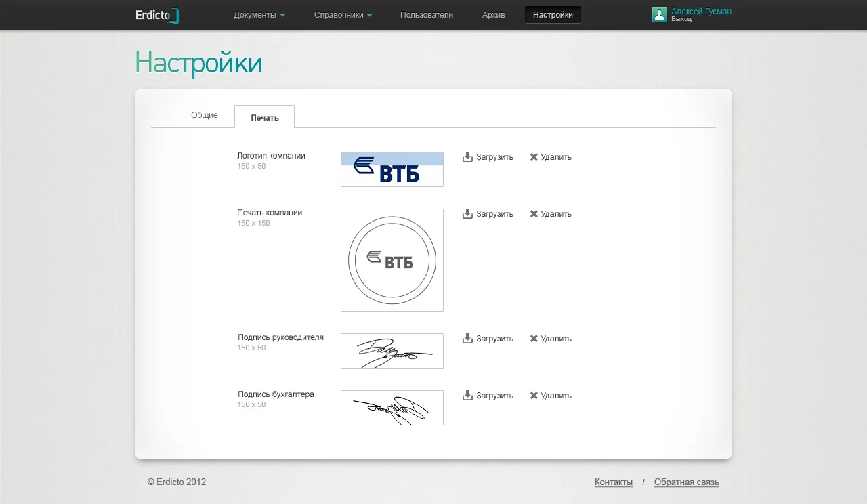Viewport: 867px width, 504px height.
Task: Switch to the Общие tab
Action: [x=205, y=116]
